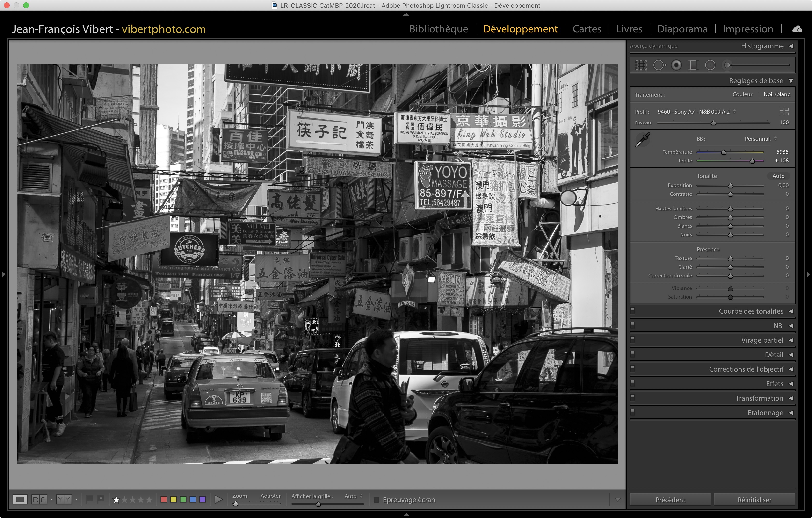The width and height of the screenshot is (812, 518).
Task: Click the cloud sync status icon
Action: pyautogui.click(x=797, y=29)
